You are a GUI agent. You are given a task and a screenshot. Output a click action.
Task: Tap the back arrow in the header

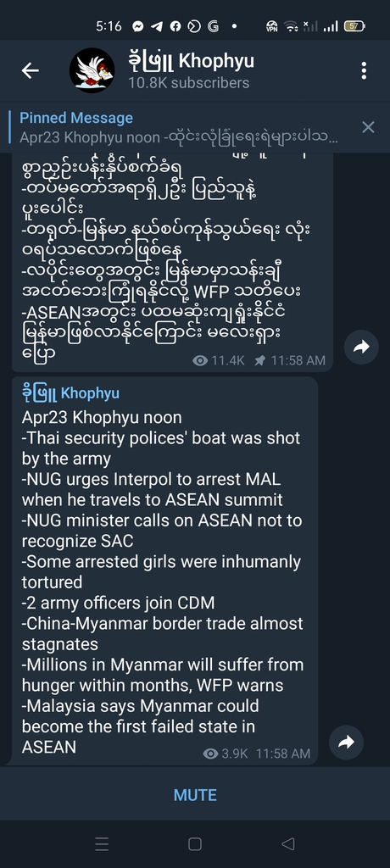tap(30, 70)
